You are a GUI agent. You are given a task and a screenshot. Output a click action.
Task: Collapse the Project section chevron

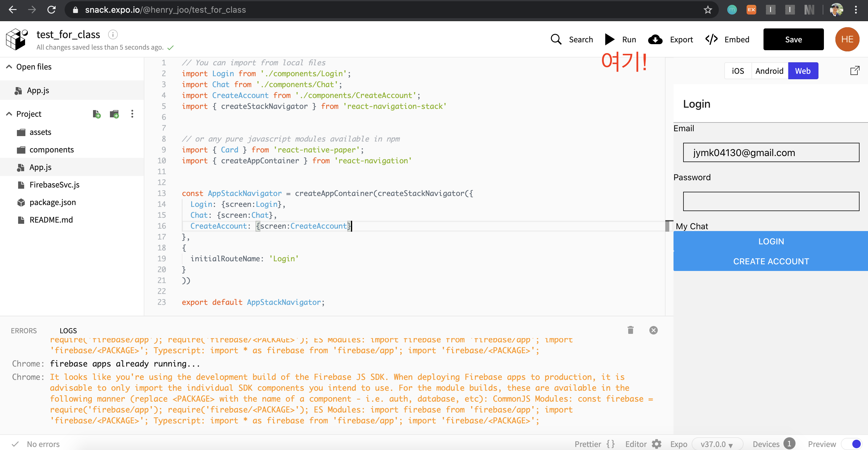[x=9, y=114]
